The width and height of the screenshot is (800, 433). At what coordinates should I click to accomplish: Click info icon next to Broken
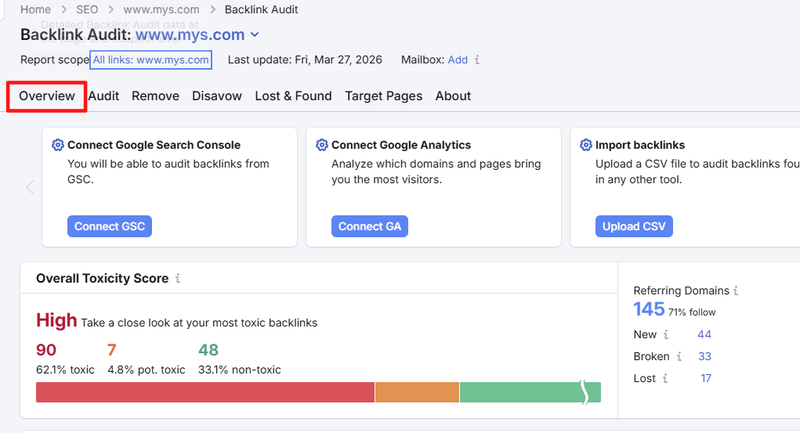pyautogui.click(x=679, y=356)
